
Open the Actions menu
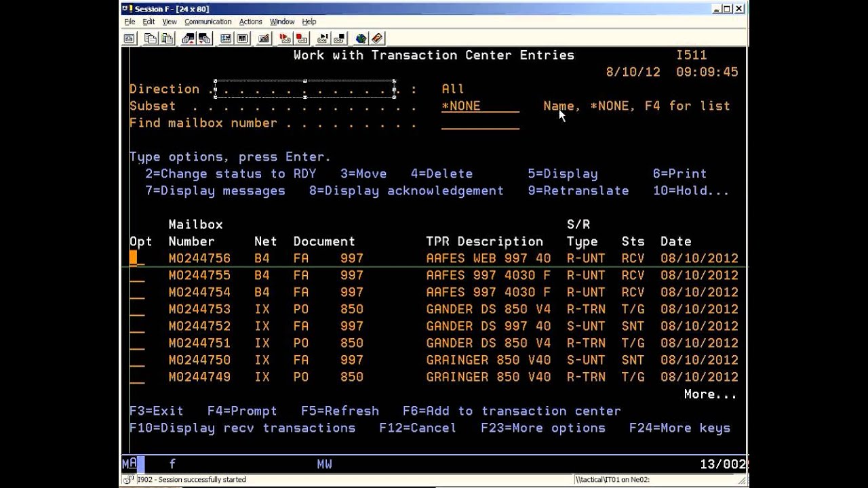pos(250,22)
